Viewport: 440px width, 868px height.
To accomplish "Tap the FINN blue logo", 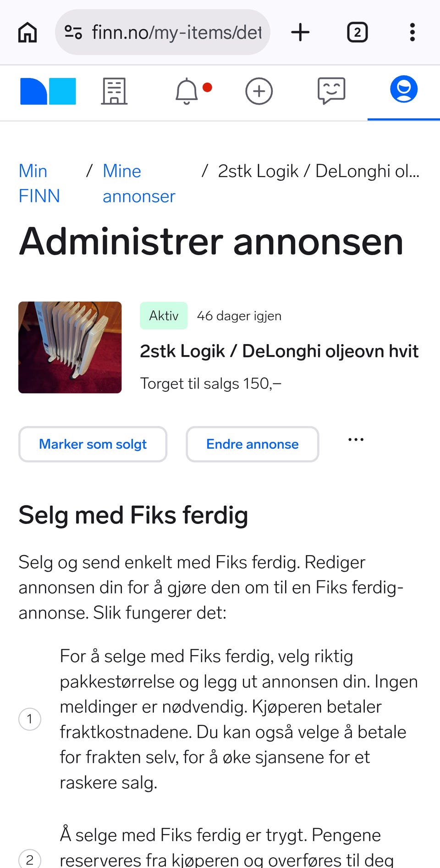I will coord(48,91).
